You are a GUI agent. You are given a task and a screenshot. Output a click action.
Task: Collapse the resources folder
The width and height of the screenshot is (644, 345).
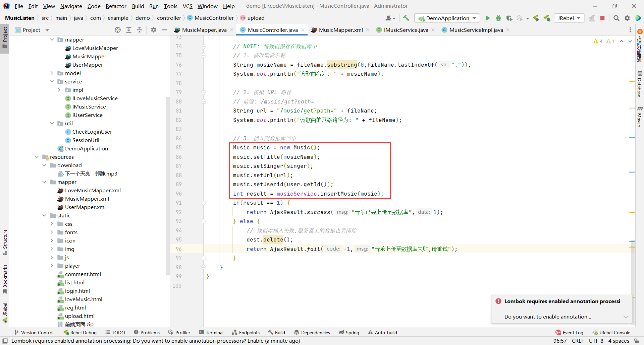coord(37,157)
